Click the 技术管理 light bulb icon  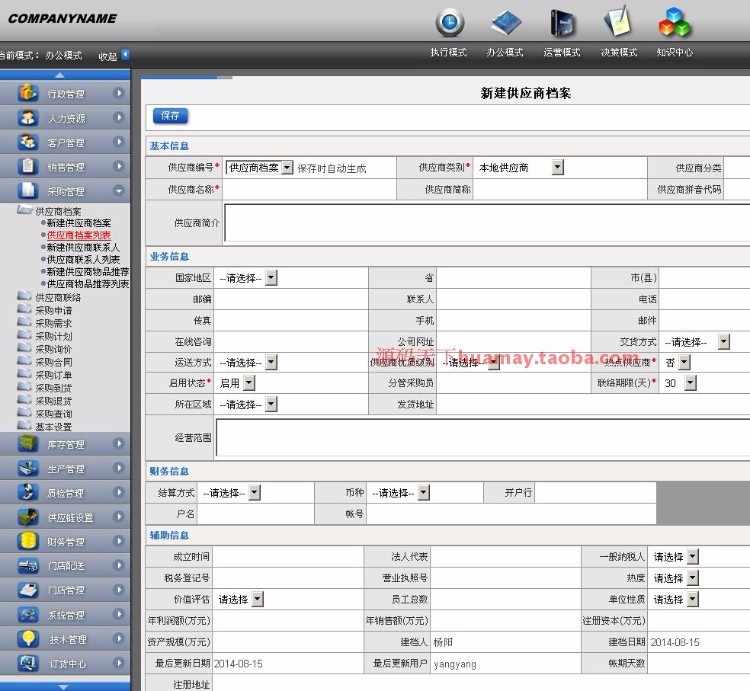28,639
